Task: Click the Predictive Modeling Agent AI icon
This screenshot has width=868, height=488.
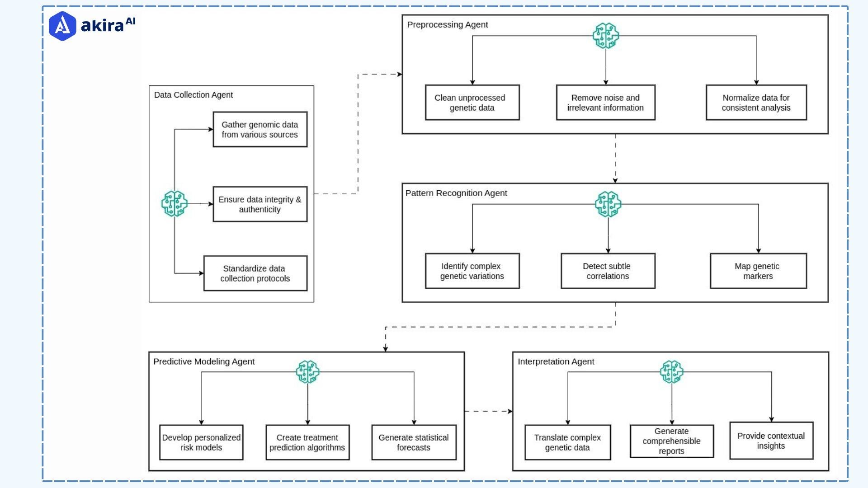Action: (307, 372)
